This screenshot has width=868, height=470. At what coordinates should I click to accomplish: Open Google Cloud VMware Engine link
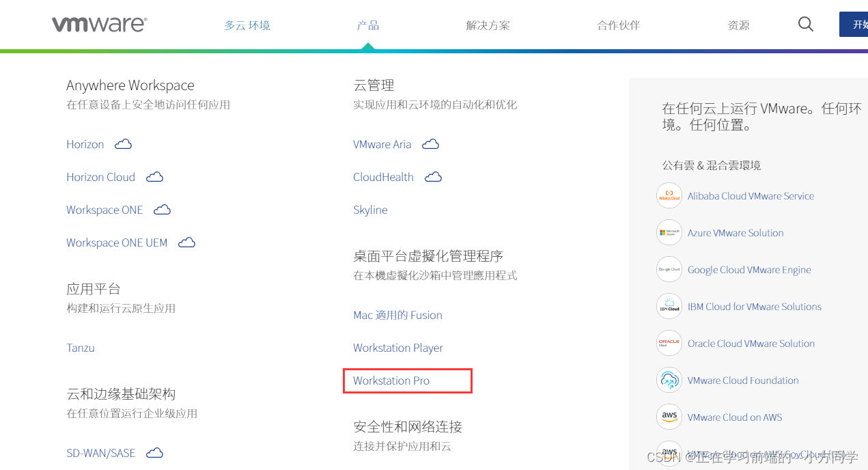tap(749, 269)
